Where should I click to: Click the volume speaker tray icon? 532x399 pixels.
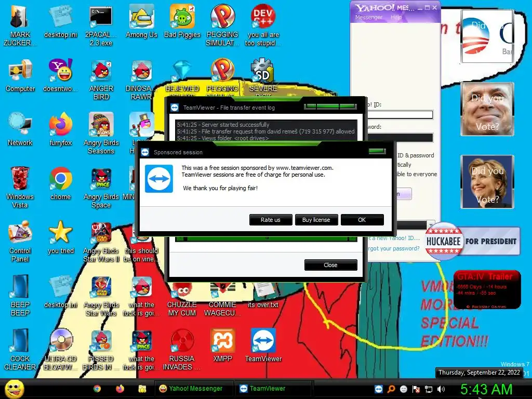point(441,389)
